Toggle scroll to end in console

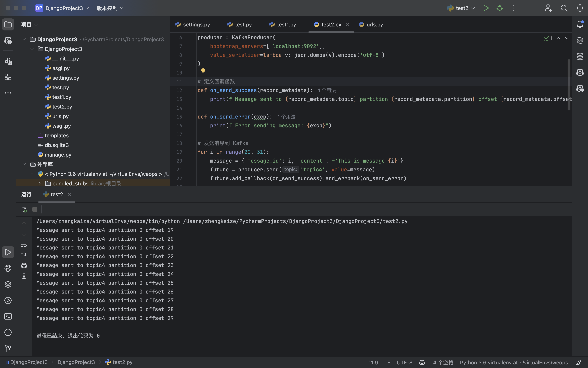(x=24, y=255)
